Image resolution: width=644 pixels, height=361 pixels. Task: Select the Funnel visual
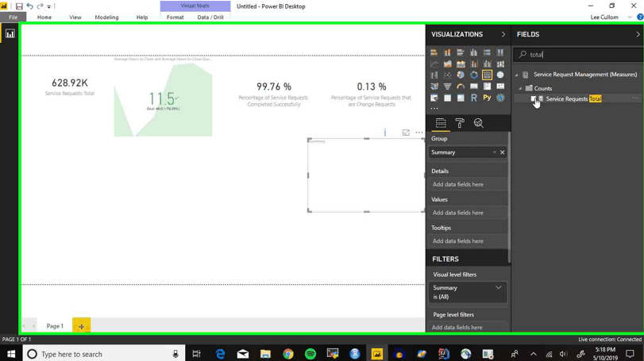[x=447, y=86]
